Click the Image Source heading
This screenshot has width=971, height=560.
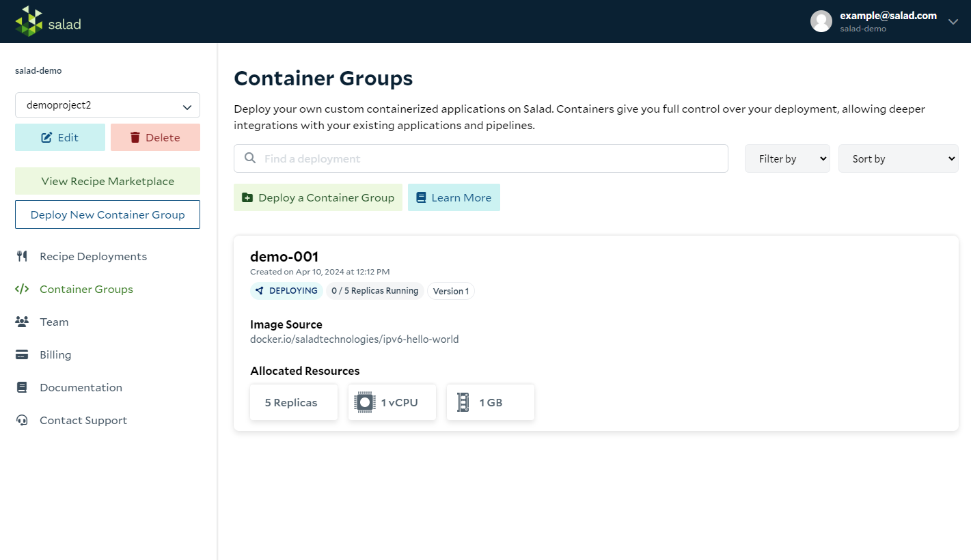(x=286, y=324)
